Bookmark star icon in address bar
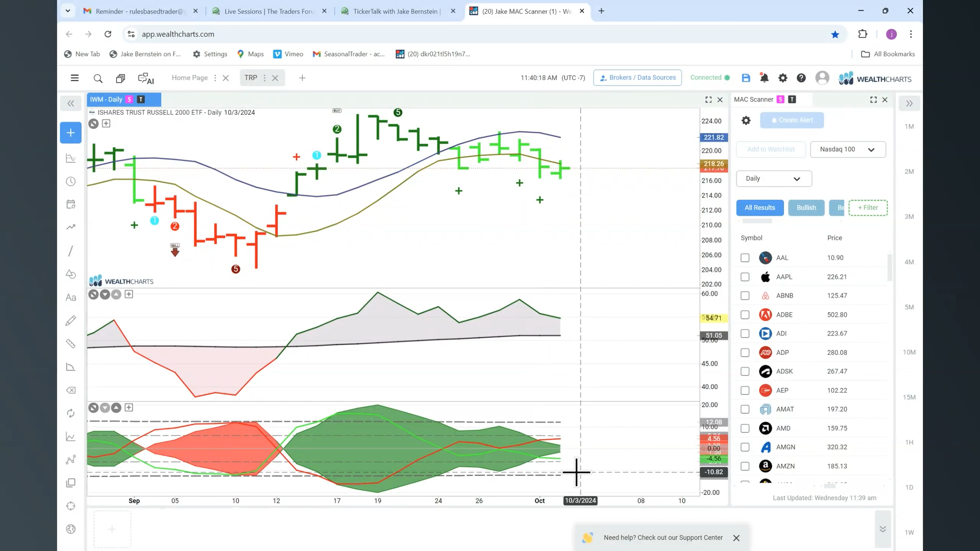 click(x=835, y=34)
